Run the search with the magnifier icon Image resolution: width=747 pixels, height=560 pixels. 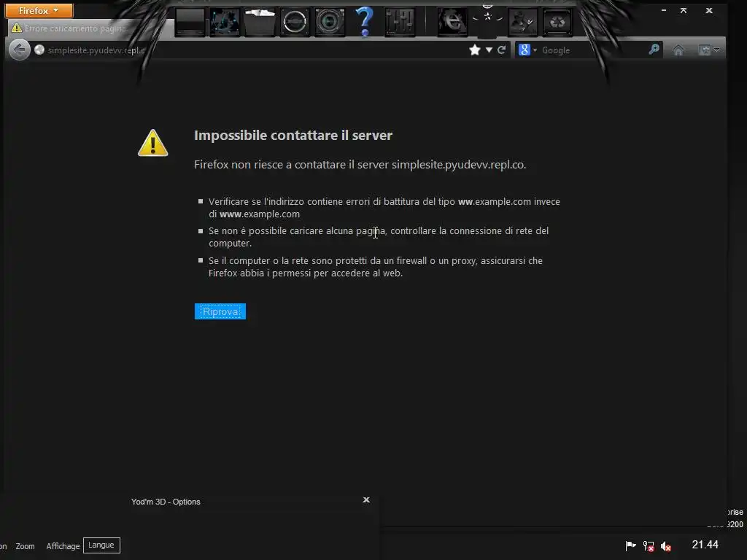(654, 49)
